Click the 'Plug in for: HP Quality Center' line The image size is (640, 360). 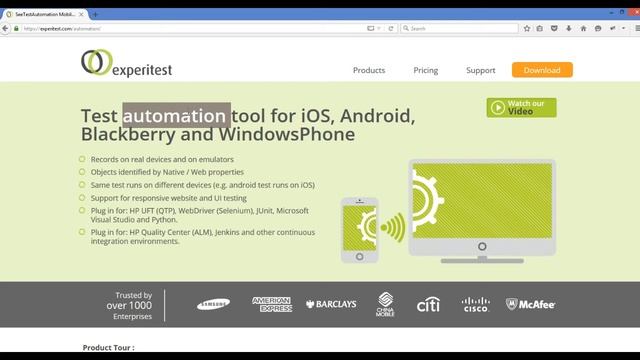pos(203,237)
